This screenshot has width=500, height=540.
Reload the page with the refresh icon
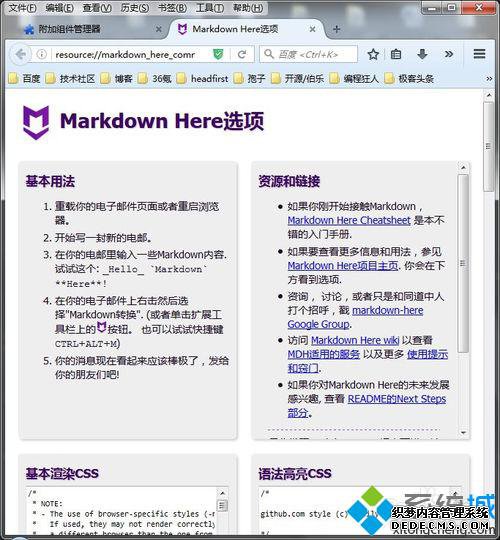(242, 54)
